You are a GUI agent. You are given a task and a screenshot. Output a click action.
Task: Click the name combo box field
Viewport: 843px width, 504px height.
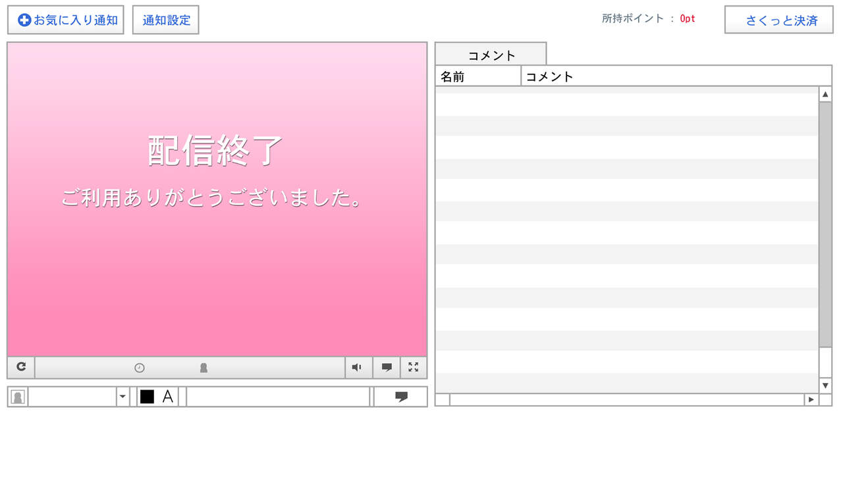click(x=72, y=397)
